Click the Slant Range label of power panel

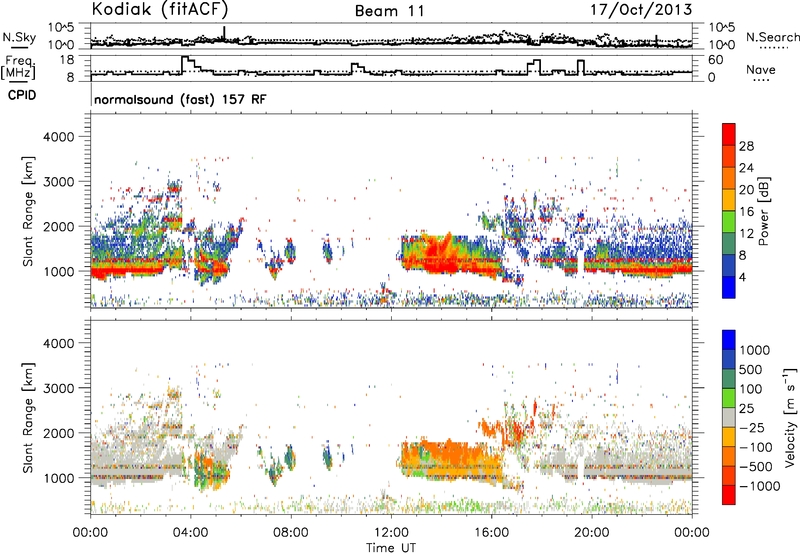tap(28, 211)
